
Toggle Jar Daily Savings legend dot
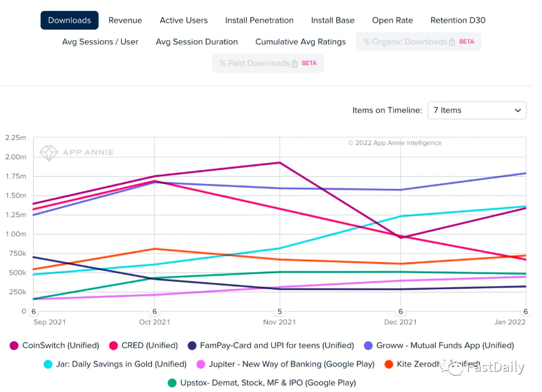coord(48,364)
